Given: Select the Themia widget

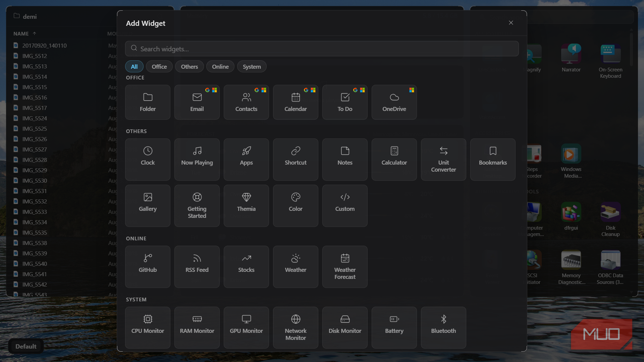Looking at the screenshot, I should coord(246,206).
